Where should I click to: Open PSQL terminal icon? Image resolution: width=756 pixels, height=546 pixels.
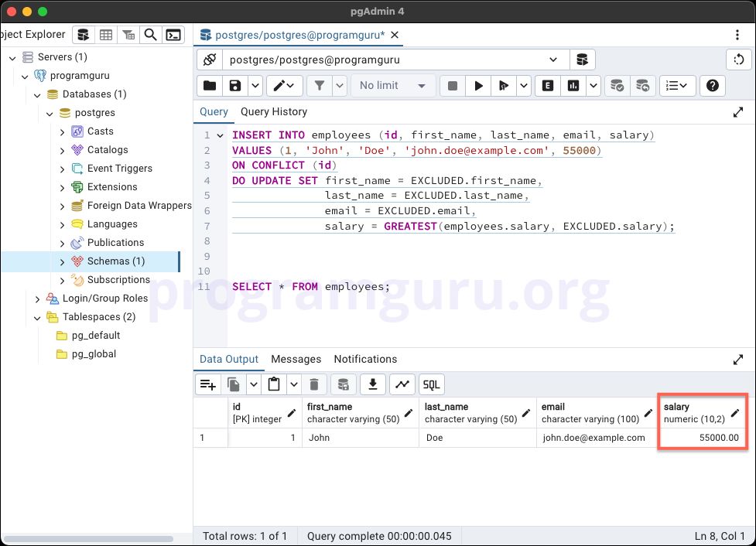173,35
